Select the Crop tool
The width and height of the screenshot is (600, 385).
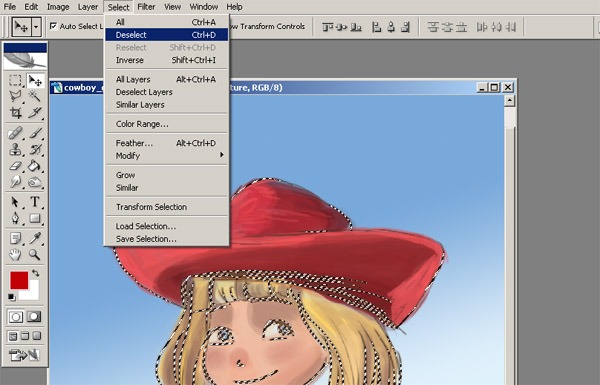(x=15, y=112)
